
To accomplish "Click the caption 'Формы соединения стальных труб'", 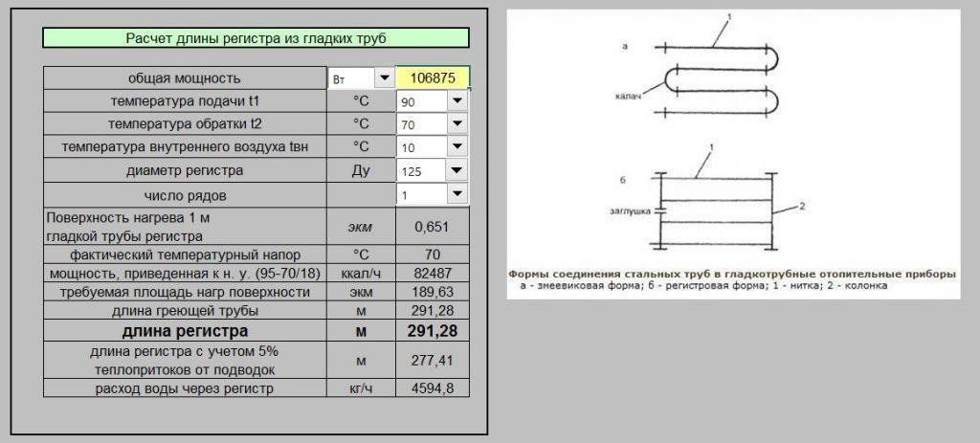I will 731,274.
